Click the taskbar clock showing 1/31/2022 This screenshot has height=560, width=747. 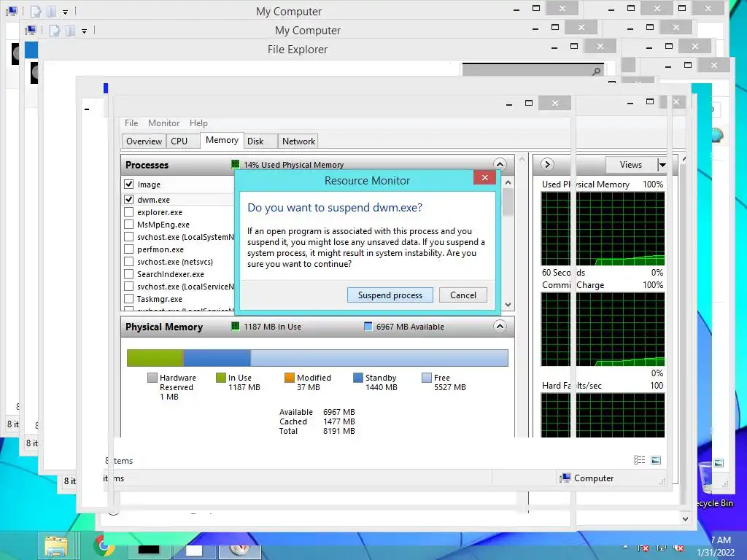tap(715, 546)
